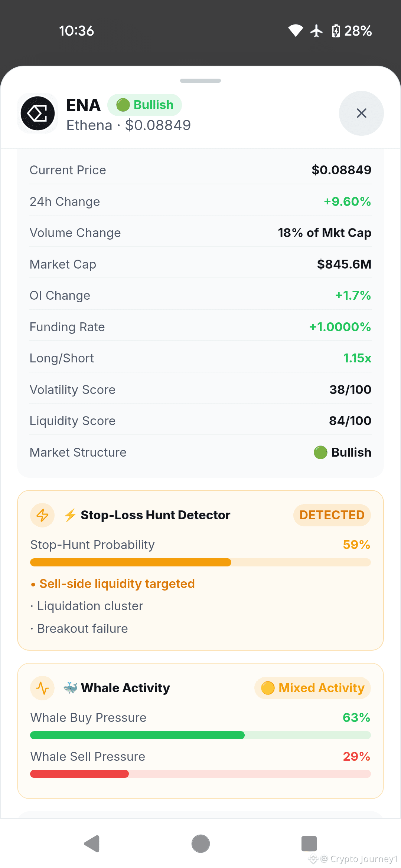Tap the sheet drag handle at the top
The height and width of the screenshot is (868, 401).
[200, 80]
